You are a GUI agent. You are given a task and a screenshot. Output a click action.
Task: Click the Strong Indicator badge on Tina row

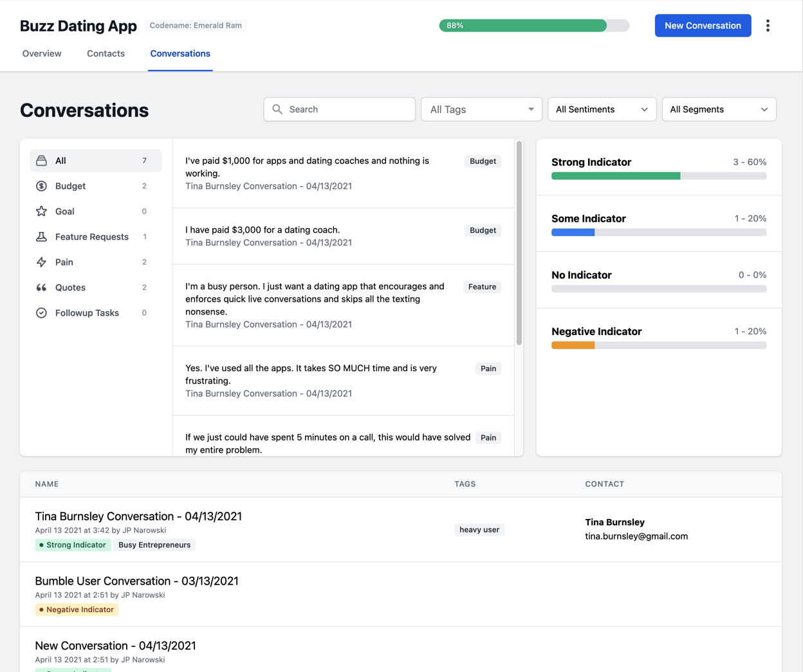pyautogui.click(x=73, y=545)
